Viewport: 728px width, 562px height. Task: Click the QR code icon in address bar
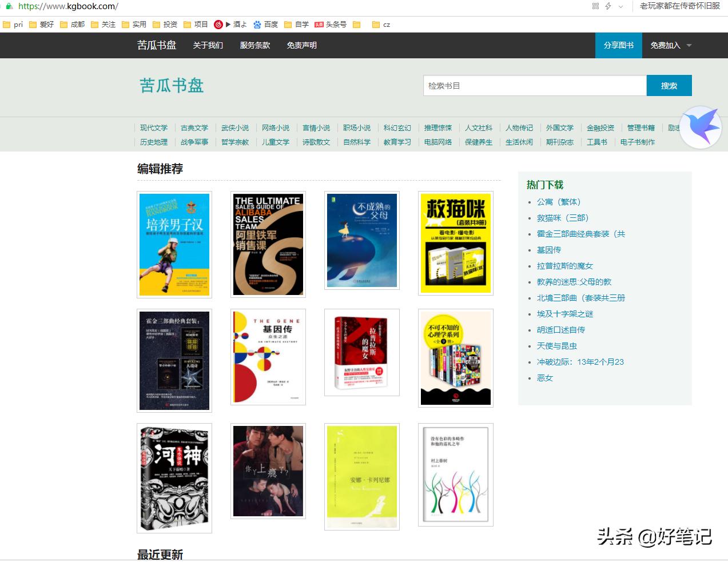(595, 6)
